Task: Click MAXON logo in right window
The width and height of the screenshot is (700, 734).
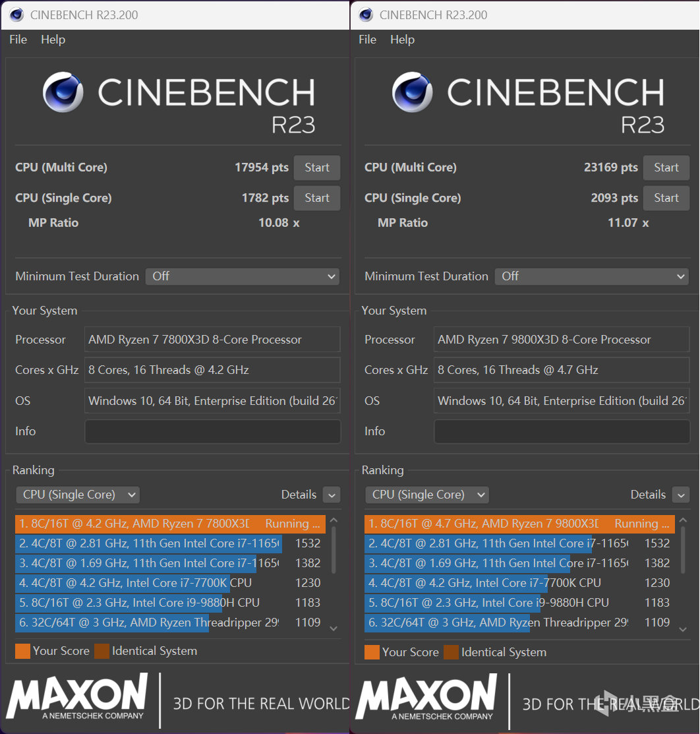Action: (426, 696)
